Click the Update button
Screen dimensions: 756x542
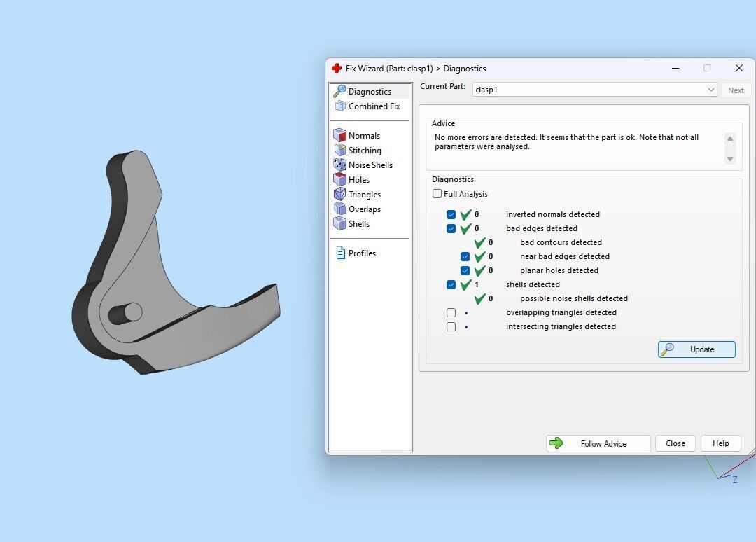point(696,349)
